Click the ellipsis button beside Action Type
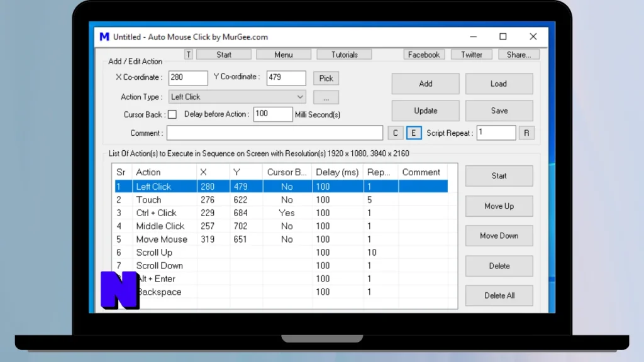The width and height of the screenshot is (644, 362). 326,97
